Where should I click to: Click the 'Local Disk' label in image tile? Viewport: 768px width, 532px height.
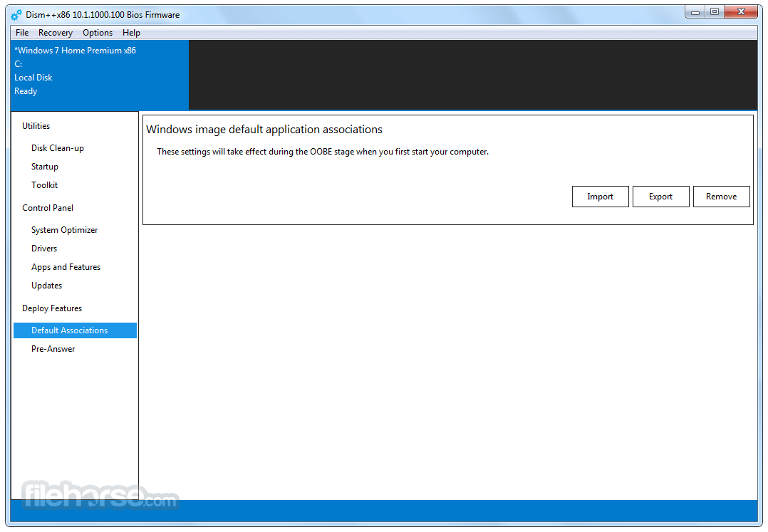[x=33, y=78]
